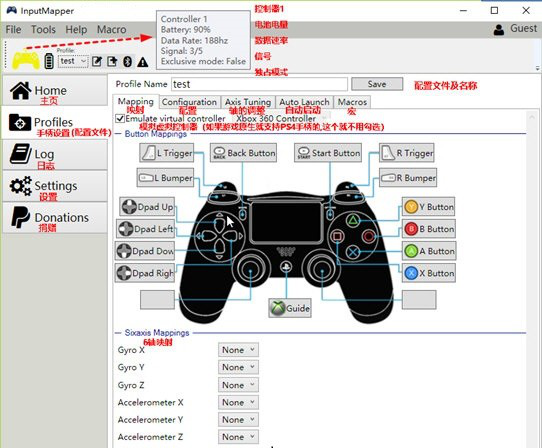This screenshot has width=542, height=448.
Task: Click the warning triangle icon
Action: [x=143, y=62]
